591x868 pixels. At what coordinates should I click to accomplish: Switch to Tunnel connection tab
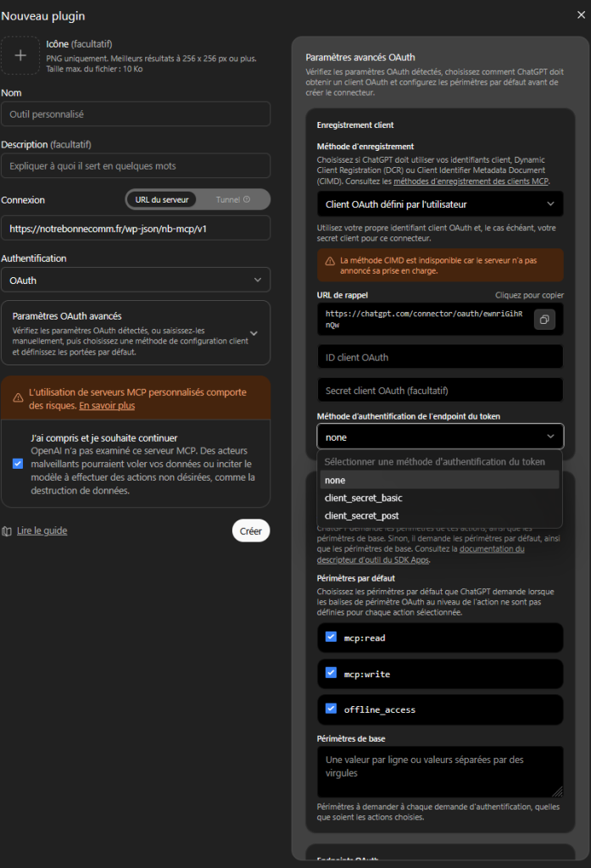[x=232, y=199]
